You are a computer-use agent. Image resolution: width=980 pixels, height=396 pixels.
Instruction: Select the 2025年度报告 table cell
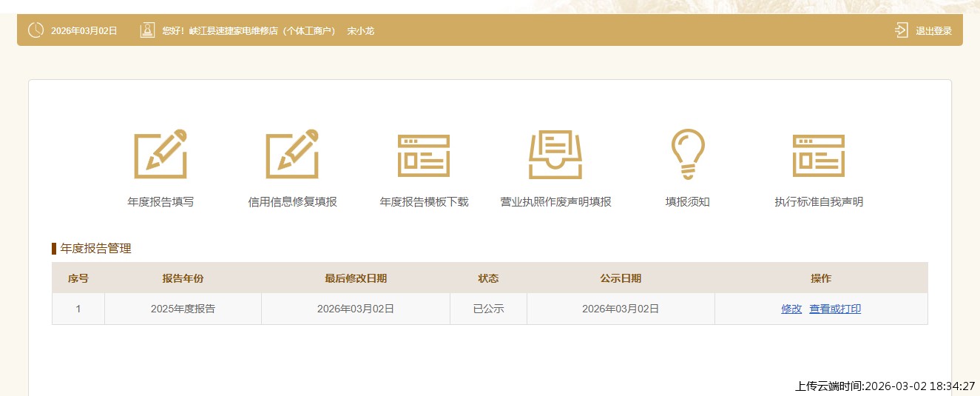click(x=183, y=309)
